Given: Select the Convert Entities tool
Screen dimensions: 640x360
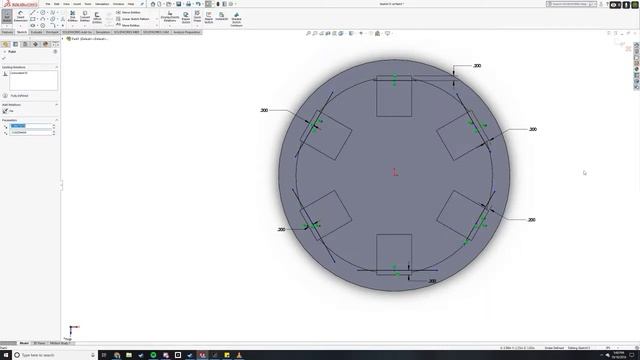Looking at the screenshot, I should point(85,16).
